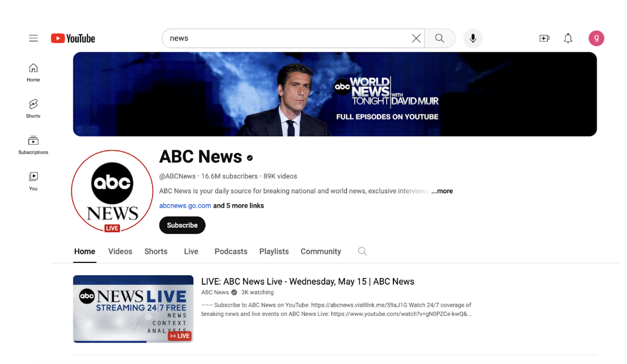Go to the YouTube logo home
The image size is (627, 364).
point(73,39)
